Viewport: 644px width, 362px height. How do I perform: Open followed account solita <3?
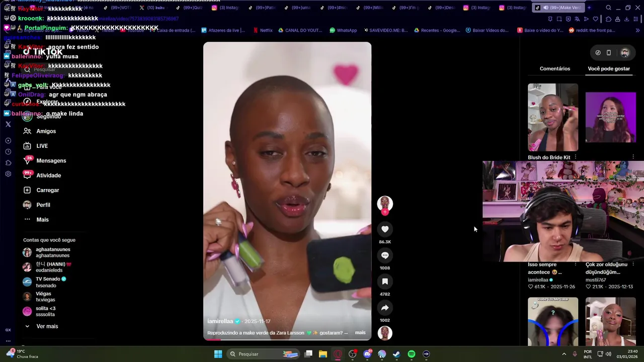click(39, 311)
